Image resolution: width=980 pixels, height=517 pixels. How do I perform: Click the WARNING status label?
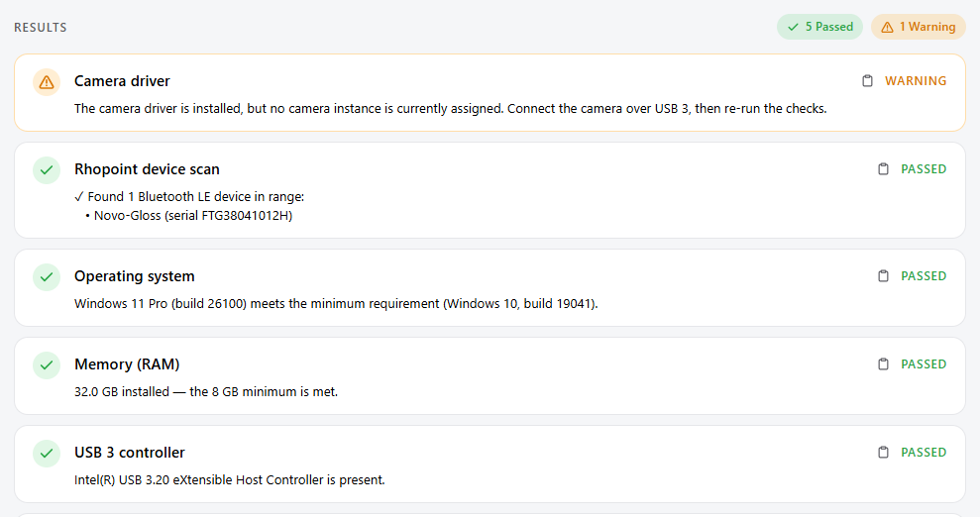pyautogui.click(x=916, y=81)
